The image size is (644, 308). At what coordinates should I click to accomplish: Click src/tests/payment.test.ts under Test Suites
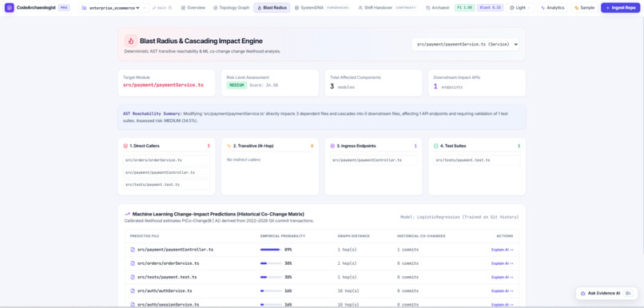[477, 160]
